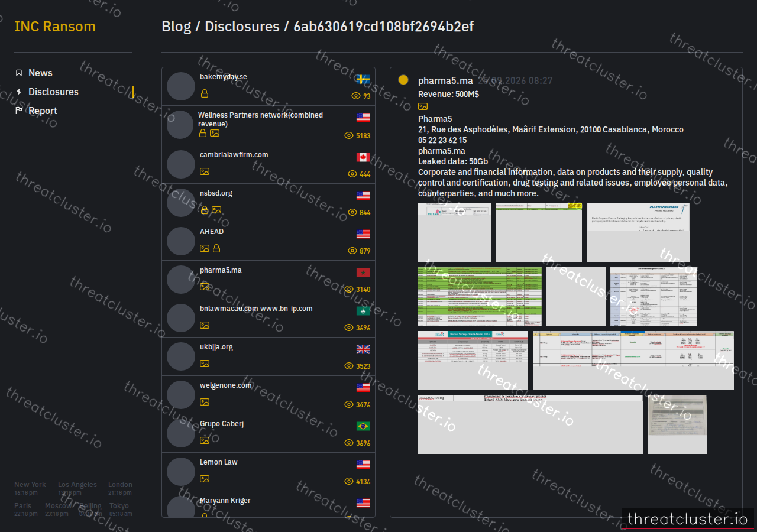Screen dimensions: 757x532
Task: Click the lock icon under nsbsd.org
Action: [x=205, y=210]
